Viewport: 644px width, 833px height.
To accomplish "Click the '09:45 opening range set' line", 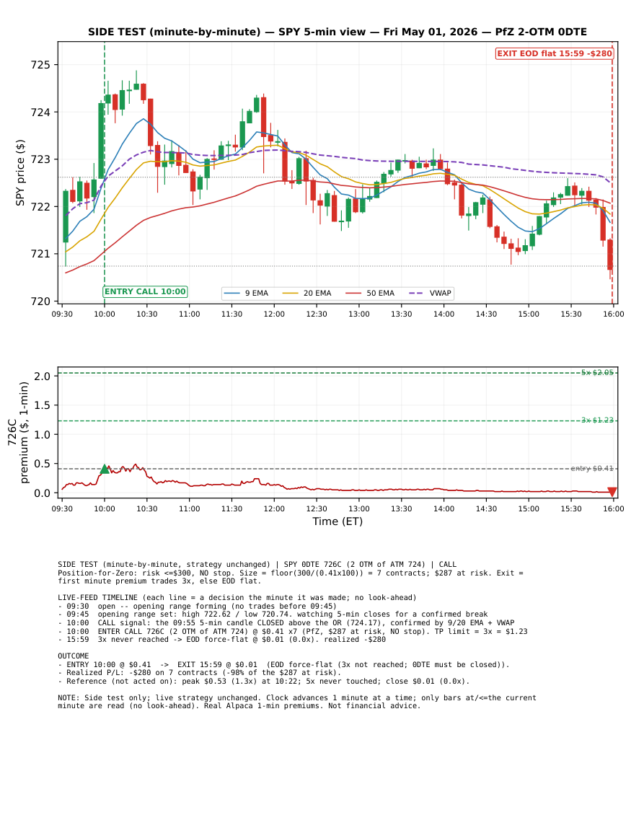I will (273, 614).
